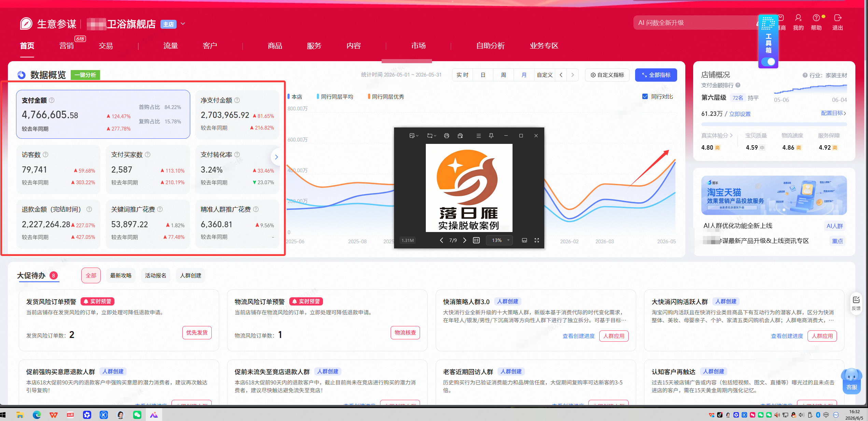
Task: Go to next period with right arrow
Action: 573,75
